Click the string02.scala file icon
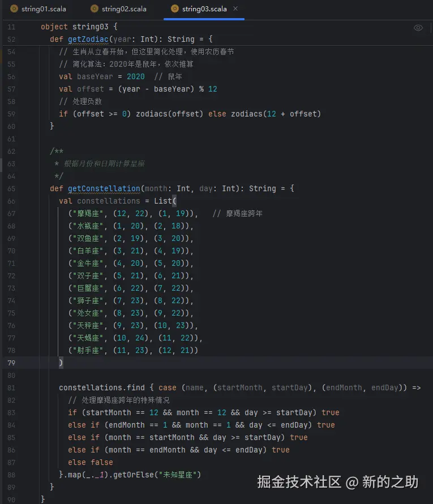Viewport: 433px width, 504px height. (95, 8)
